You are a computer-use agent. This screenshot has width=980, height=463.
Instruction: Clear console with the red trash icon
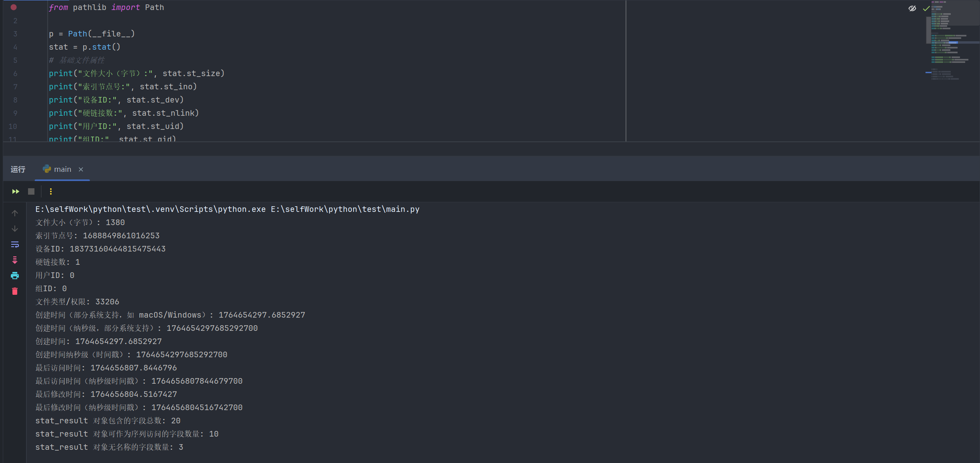[x=15, y=291]
